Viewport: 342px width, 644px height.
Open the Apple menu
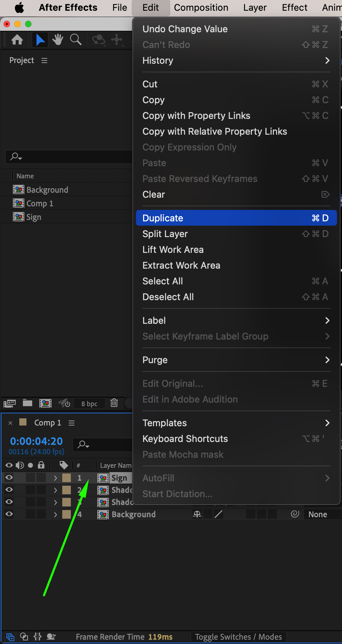point(19,8)
